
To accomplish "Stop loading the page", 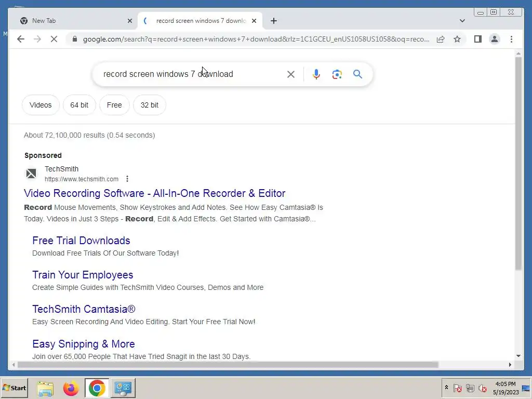I will pos(54,39).
